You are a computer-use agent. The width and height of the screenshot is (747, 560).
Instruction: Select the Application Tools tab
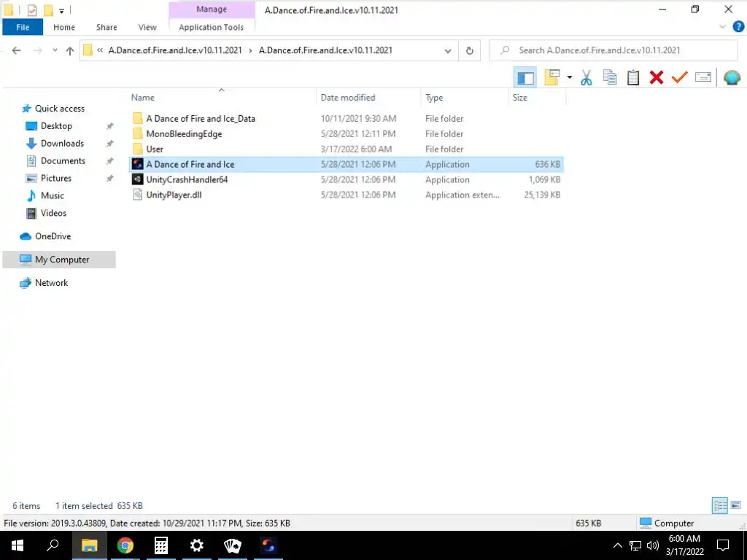(x=211, y=27)
